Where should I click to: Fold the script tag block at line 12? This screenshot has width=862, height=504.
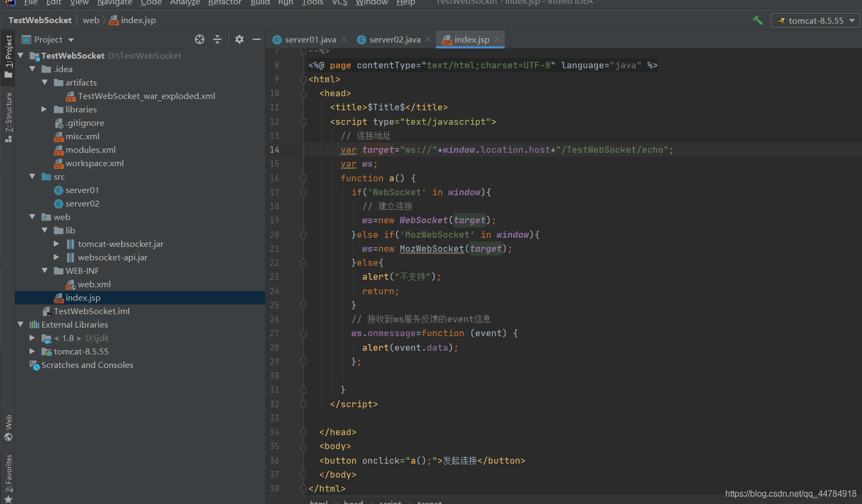[x=303, y=122]
